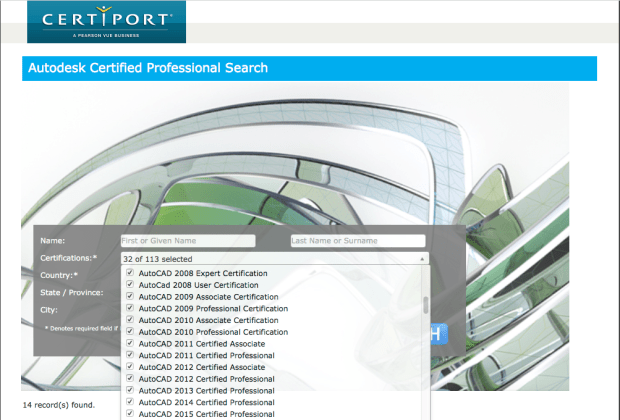Click the Certiport logo

(x=106, y=22)
